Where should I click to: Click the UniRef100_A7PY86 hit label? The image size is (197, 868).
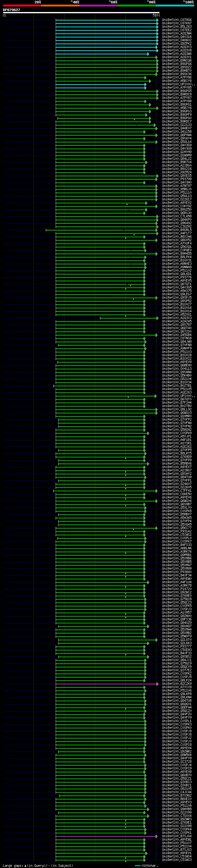point(177,78)
